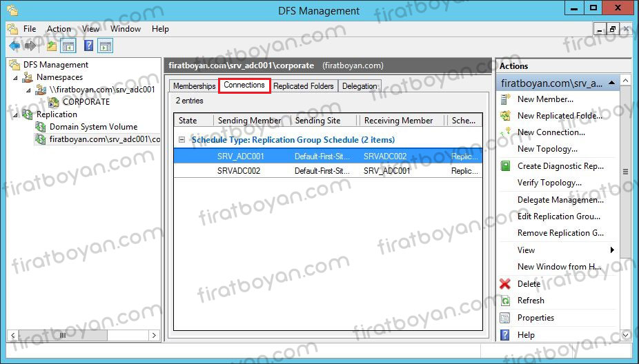Switch to the Connections tab
Image resolution: width=639 pixels, height=364 pixels.
tap(244, 85)
